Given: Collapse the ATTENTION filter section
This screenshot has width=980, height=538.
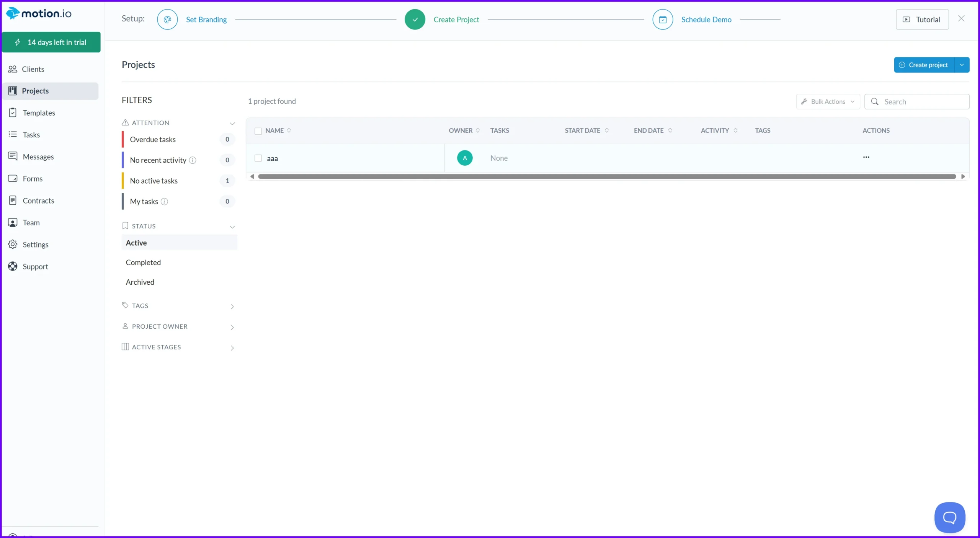Looking at the screenshot, I should point(232,123).
